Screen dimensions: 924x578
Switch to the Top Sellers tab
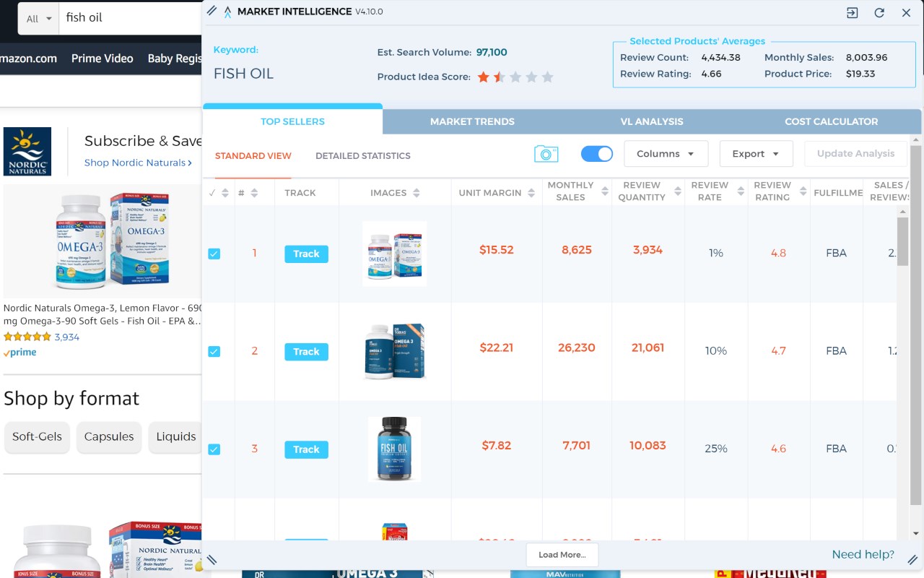pos(292,121)
